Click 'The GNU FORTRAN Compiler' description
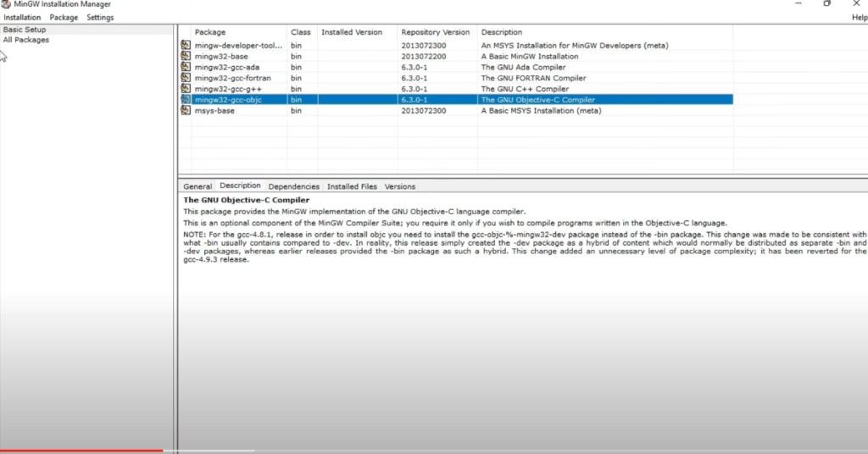Screen dimensions: 868x454 click(534, 78)
